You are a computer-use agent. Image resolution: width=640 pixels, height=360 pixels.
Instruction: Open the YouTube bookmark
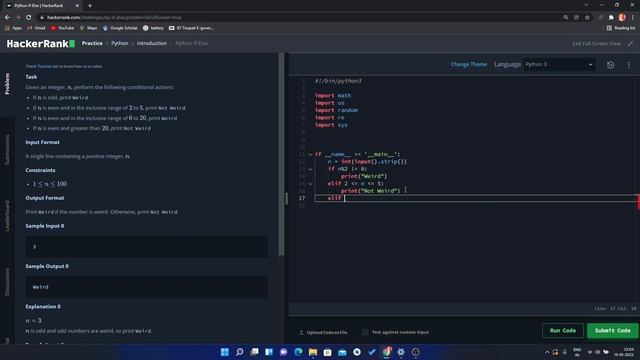tap(62, 28)
